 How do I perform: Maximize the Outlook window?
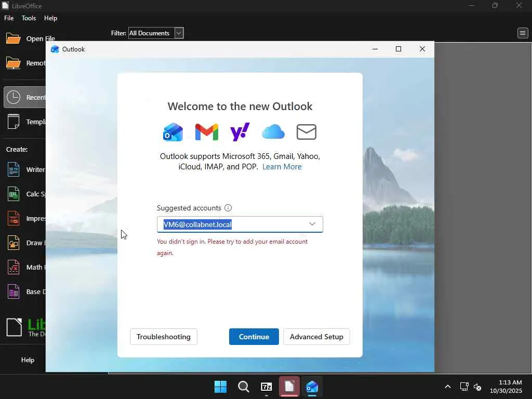pyautogui.click(x=398, y=49)
